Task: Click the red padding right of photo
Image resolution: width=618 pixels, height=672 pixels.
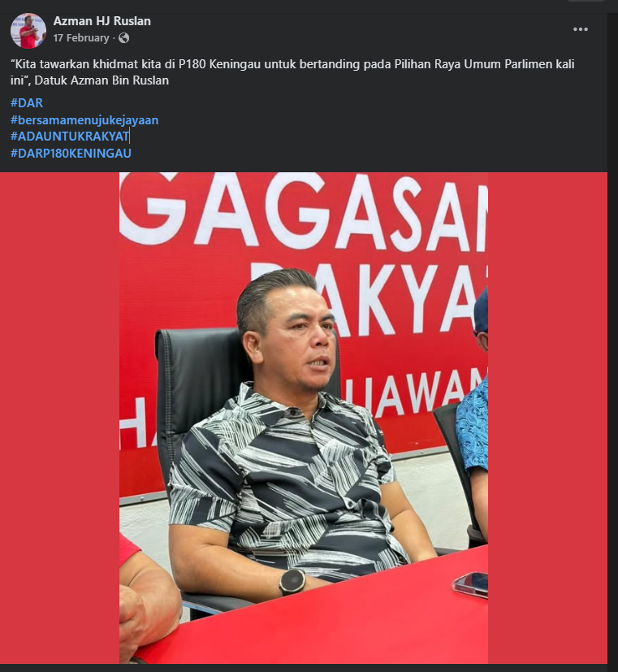Action: pyautogui.click(x=547, y=418)
